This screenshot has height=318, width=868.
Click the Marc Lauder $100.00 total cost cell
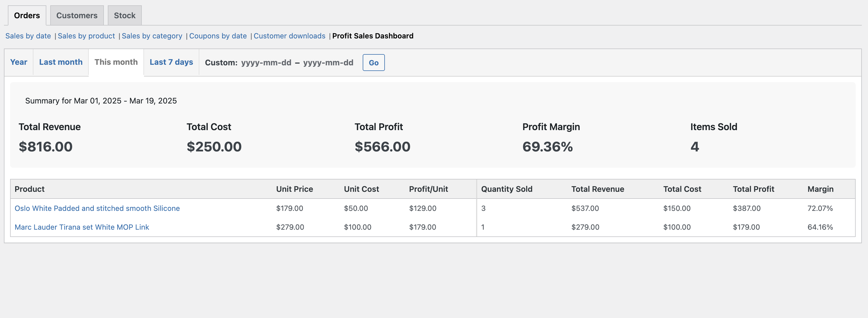[x=677, y=227]
